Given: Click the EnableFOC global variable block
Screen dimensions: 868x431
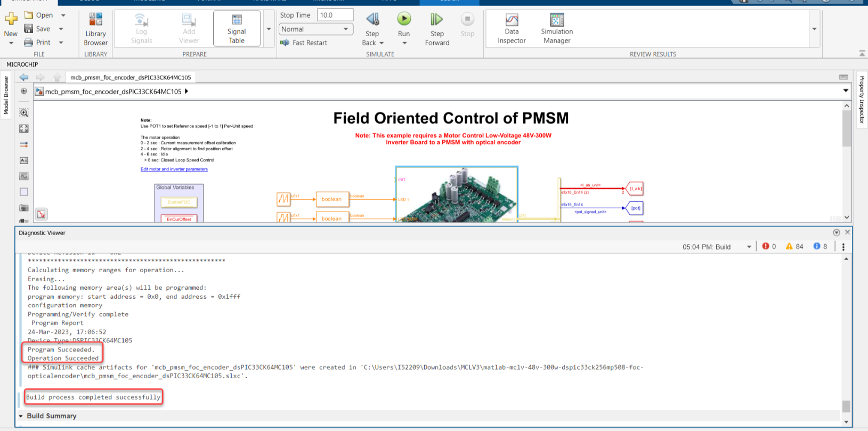Looking at the screenshot, I should tap(179, 202).
